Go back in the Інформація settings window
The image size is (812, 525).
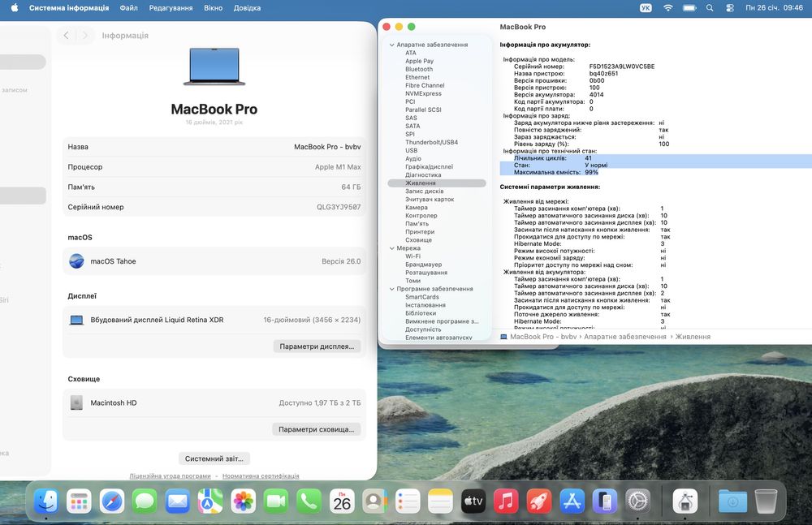tap(66, 35)
